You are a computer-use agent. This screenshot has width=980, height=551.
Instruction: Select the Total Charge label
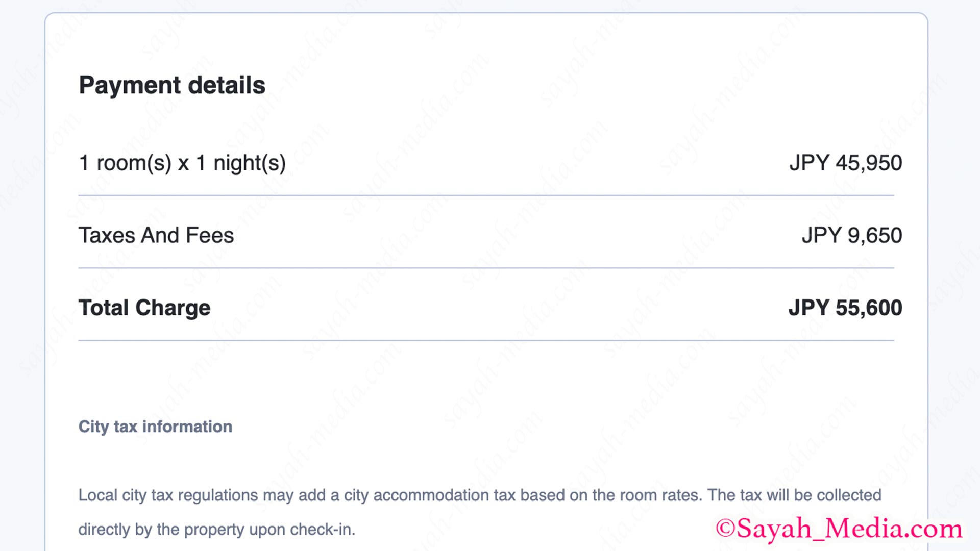144,308
